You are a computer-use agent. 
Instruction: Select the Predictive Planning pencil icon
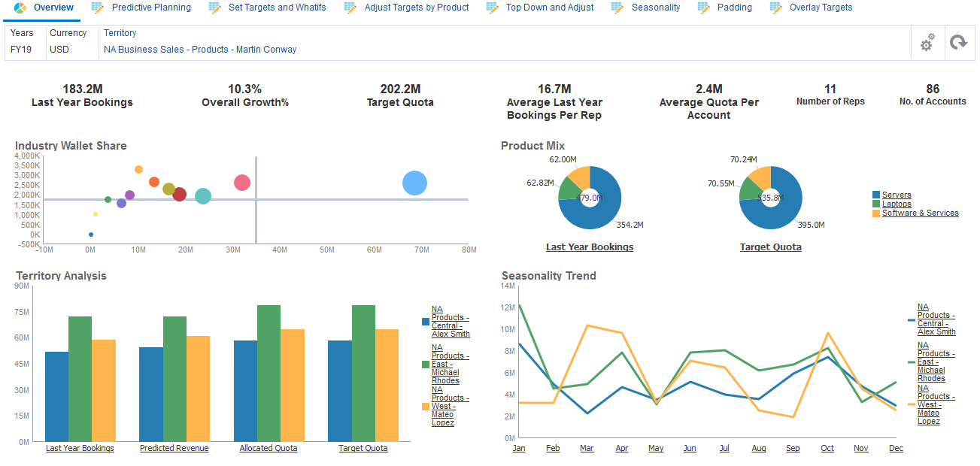[96, 8]
